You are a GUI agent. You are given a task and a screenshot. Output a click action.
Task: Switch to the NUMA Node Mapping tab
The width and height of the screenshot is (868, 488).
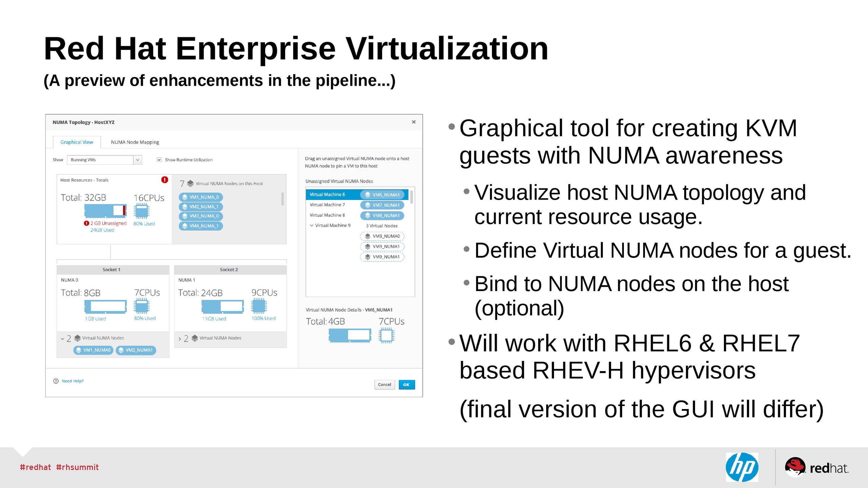tap(135, 142)
